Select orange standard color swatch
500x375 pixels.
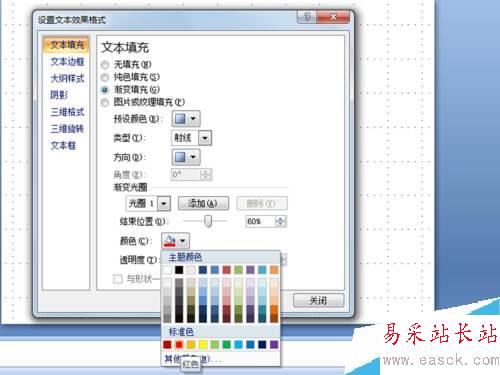[x=191, y=344]
